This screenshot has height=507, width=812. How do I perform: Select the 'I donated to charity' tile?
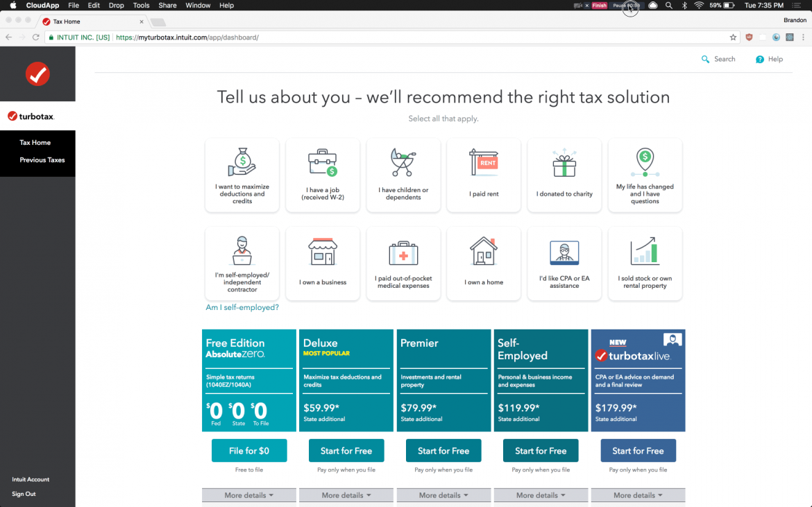[564, 175]
